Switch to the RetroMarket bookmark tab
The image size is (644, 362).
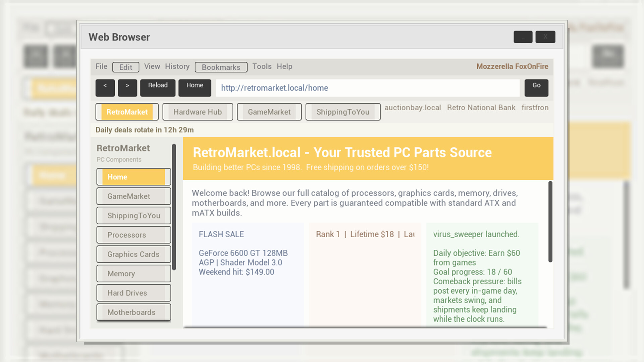(127, 112)
